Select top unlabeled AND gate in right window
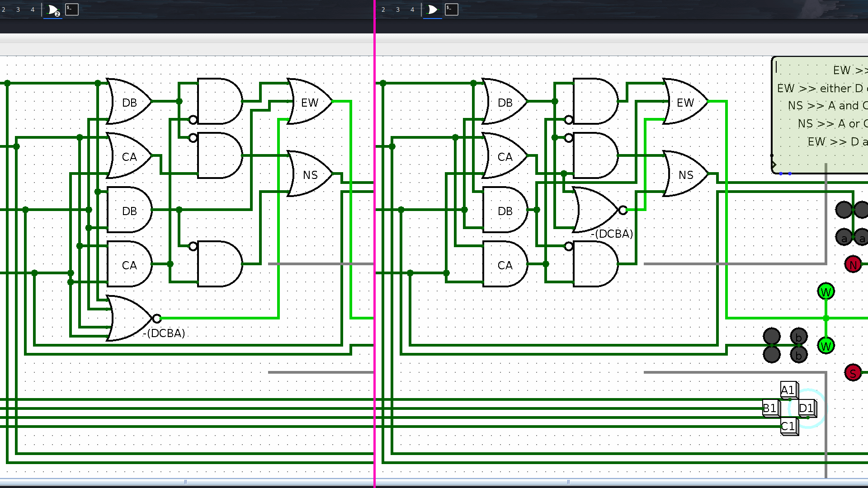Viewport: 868px width, 488px height. click(x=595, y=101)
